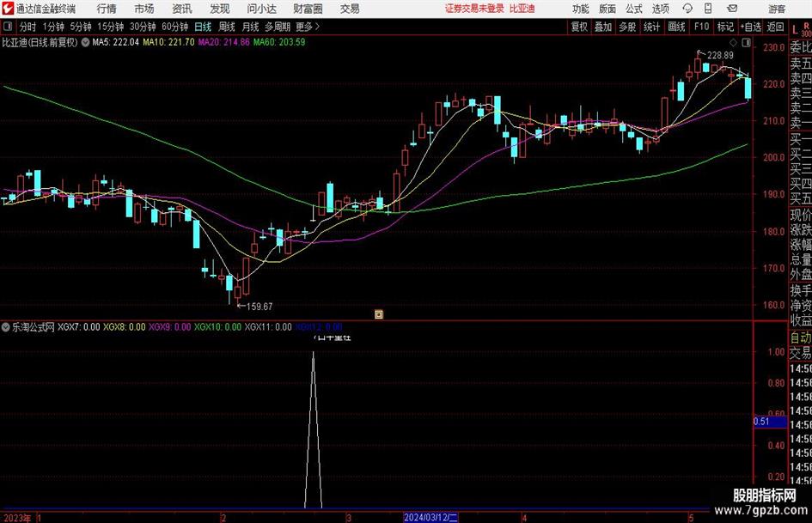Toggle the side panel icon near 230.0
This screenshot has height=523, width=812.
point(746,43)
